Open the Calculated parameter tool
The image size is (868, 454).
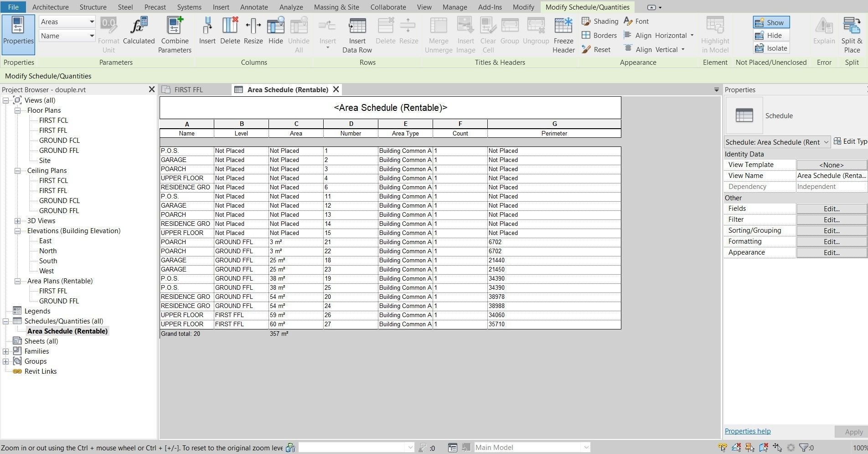click(139, 31)
